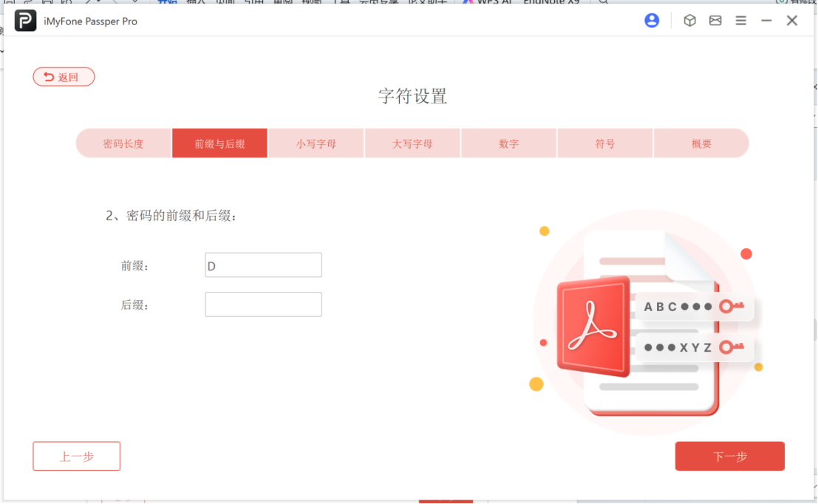
Task: Click the iMyFone Passper Pro title text
Action: click(91, 21)
